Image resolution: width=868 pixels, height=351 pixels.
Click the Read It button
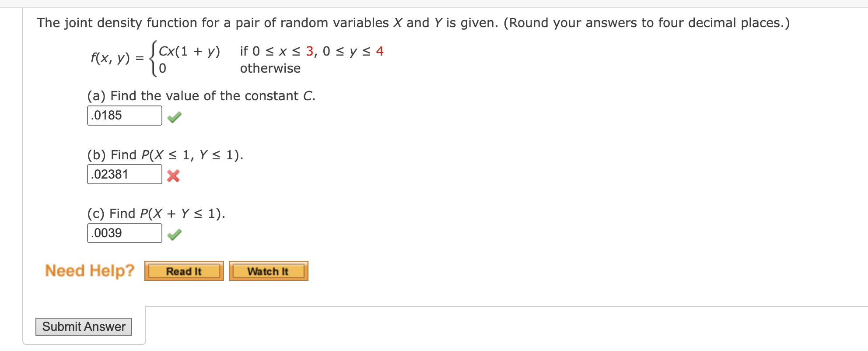(183, 270)
